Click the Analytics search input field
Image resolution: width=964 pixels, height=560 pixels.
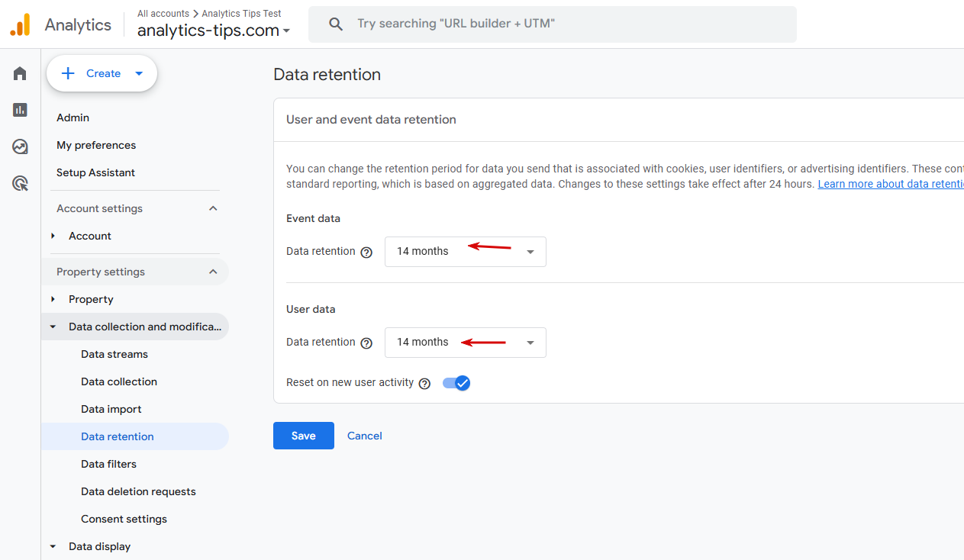tap(565, 24)
